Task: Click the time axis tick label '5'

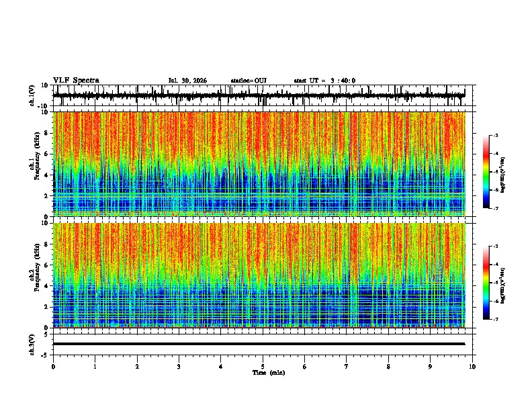Action: (x=263, y=367)
